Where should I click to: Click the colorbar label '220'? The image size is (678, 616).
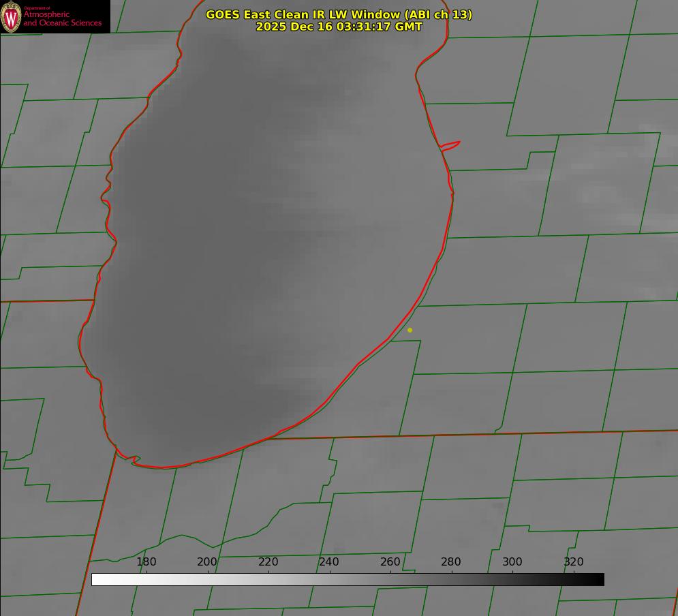tap(268, 561)
